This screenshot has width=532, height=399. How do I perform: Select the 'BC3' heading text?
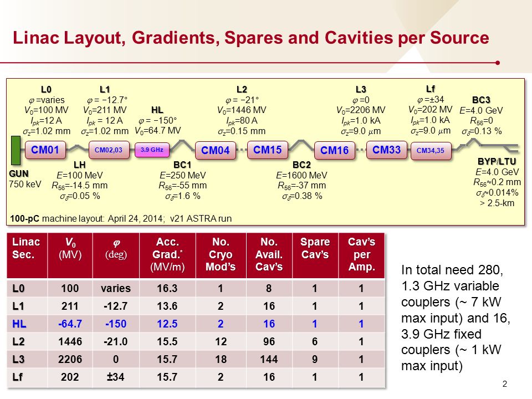481,100
